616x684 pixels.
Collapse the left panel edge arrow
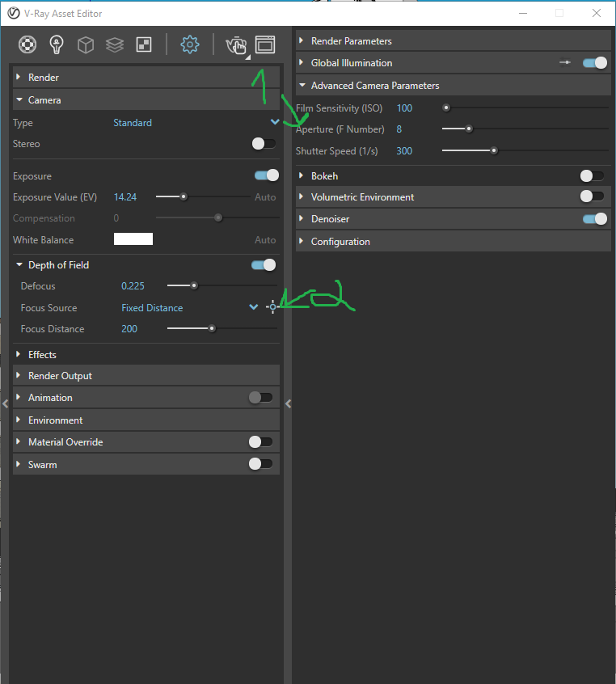(5, 404)
